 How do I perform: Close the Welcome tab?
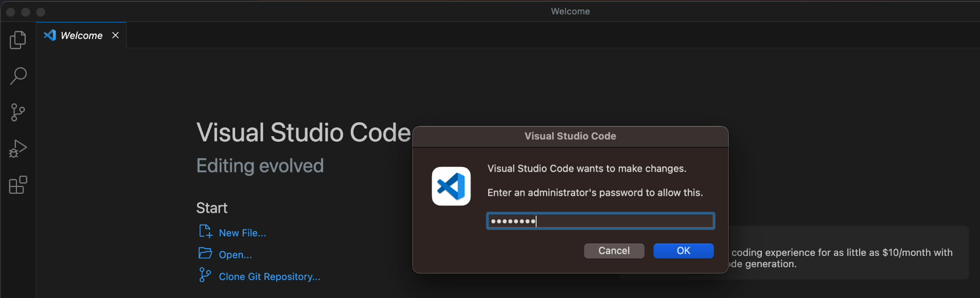pos(115,35)
